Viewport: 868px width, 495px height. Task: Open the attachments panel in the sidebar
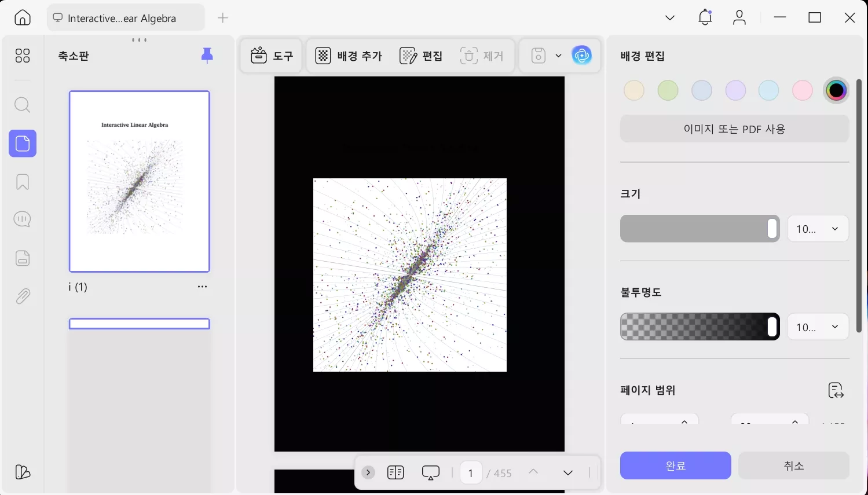click(x=22, y=296)
